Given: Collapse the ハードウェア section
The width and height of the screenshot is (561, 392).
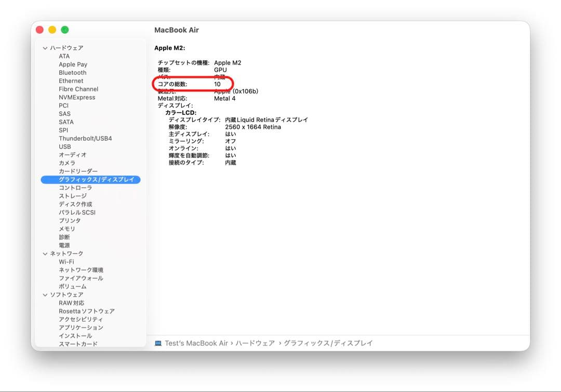Looking at the screenshot, I should coord(46,47).
